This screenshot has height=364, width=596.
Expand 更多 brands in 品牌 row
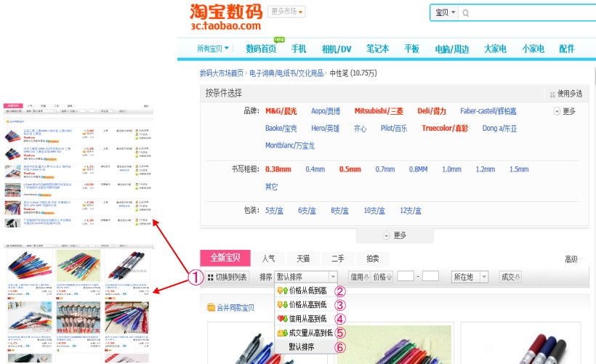pos(564,111)
